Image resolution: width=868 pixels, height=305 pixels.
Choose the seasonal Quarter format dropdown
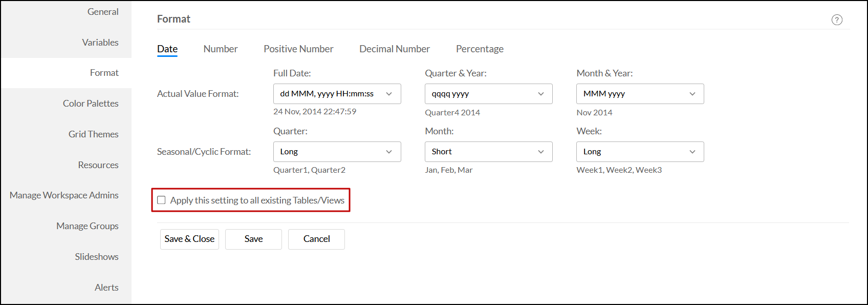pyautogui.click(x=337, y=152)
